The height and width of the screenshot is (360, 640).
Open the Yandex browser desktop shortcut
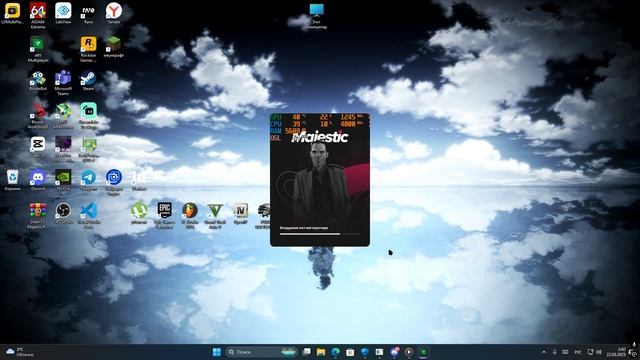click(113, 13)
